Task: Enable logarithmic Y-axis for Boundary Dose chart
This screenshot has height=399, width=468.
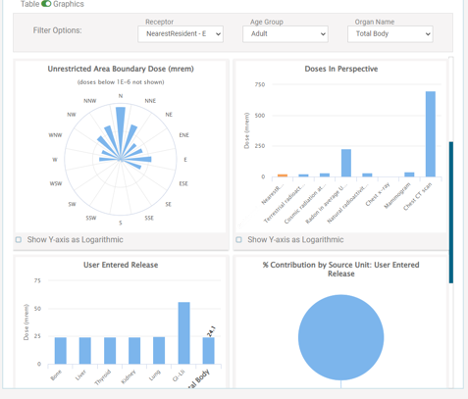Action: pyautogui.click(x=19, y=240)
